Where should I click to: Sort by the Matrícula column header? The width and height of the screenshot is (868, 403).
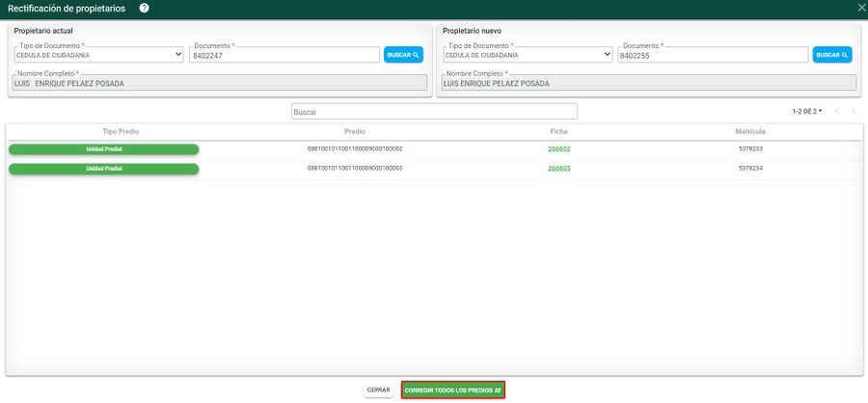click(749, 131)
